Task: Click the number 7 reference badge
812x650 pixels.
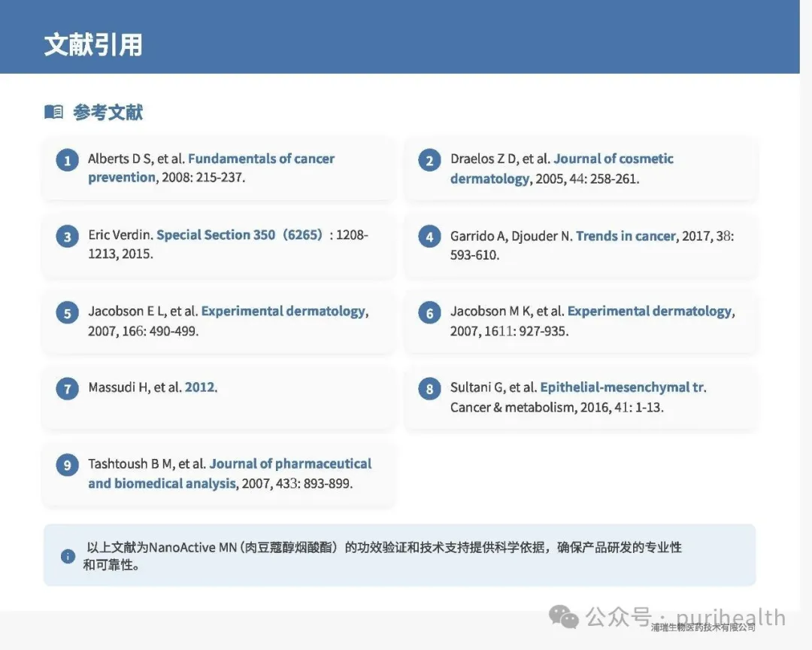Action: tap(67, 389)
